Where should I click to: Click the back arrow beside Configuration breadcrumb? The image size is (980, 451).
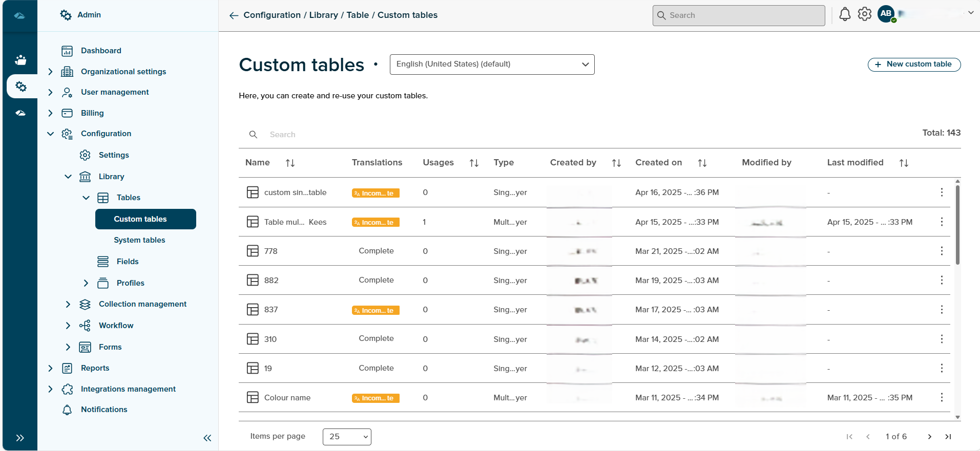[234, 15]
